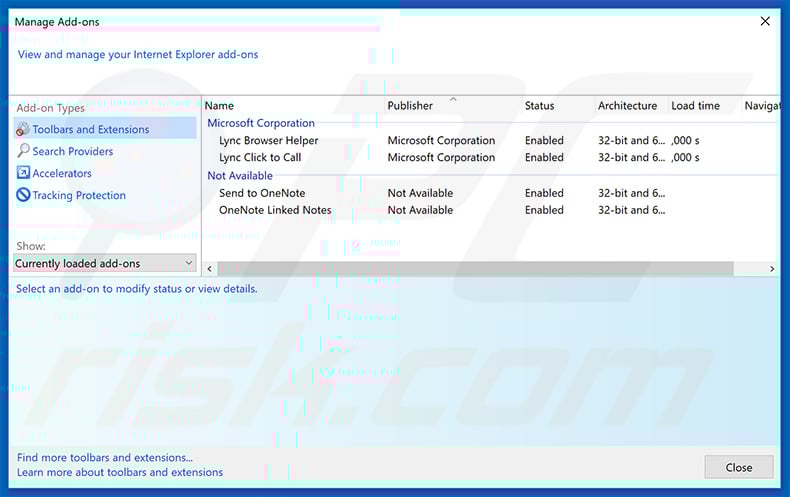Select Accelerators add-on type
The width and height of the screenshot is (790, 497).
62,173
